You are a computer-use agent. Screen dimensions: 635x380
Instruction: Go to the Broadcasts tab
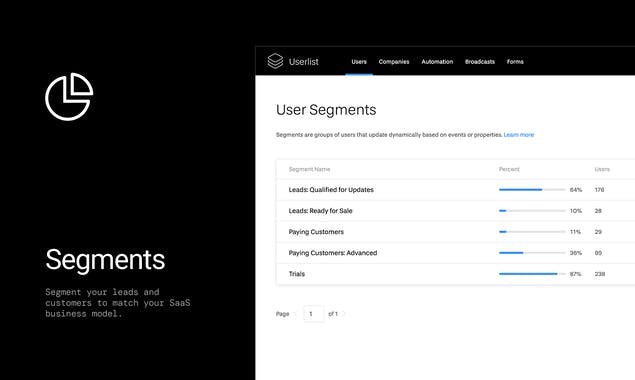pos(480,62)
